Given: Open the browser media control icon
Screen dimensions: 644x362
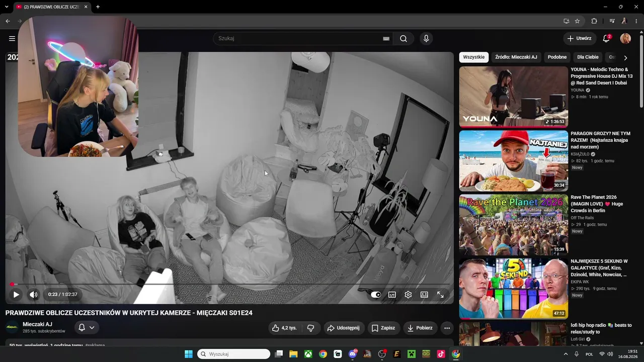Looking at the screenshot, I should (612, 21).
